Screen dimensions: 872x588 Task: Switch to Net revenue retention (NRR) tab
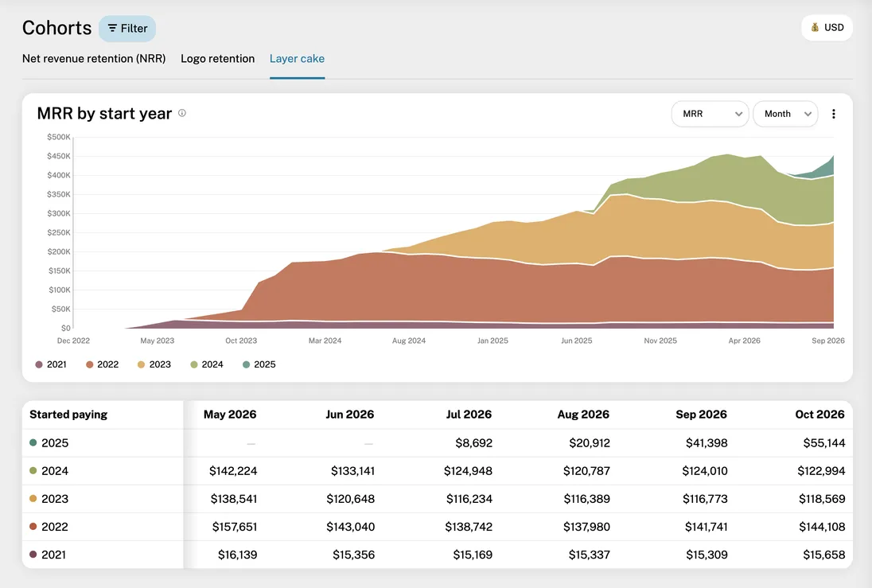(94, 58)
